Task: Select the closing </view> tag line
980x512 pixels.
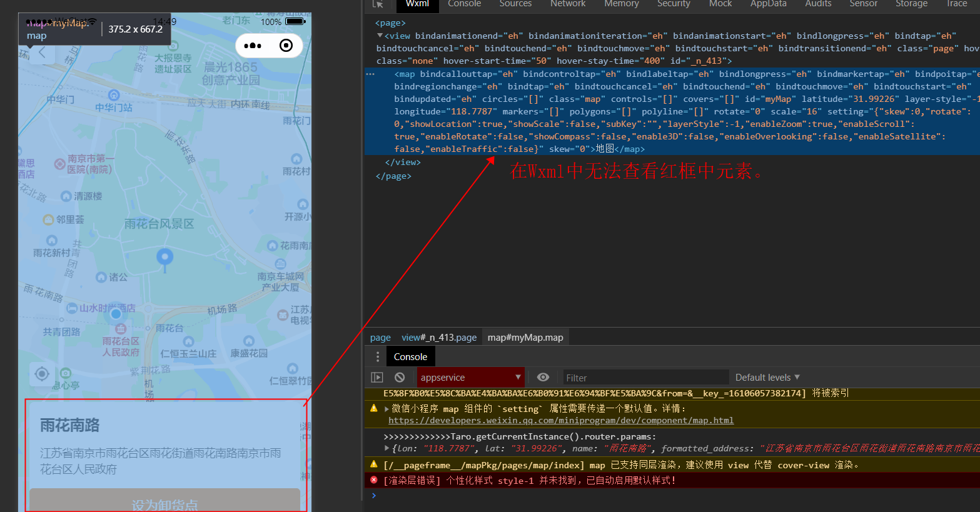Action: (403, 162)
